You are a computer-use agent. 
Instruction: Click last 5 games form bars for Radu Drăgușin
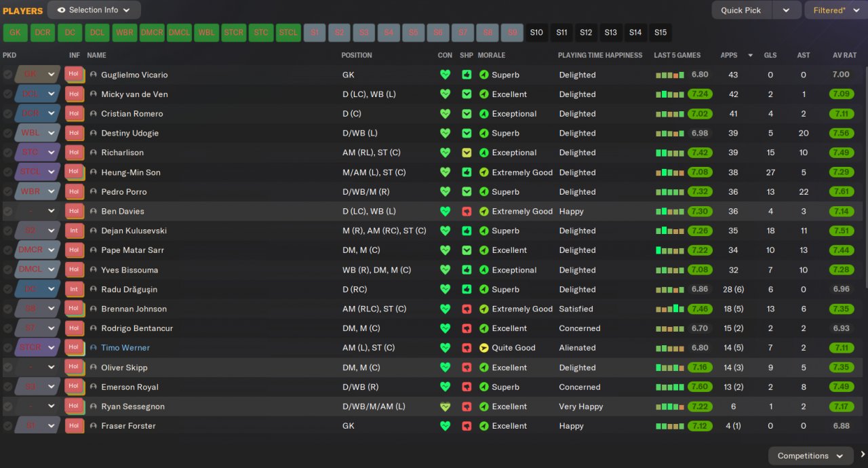click(x=670, y=289)
